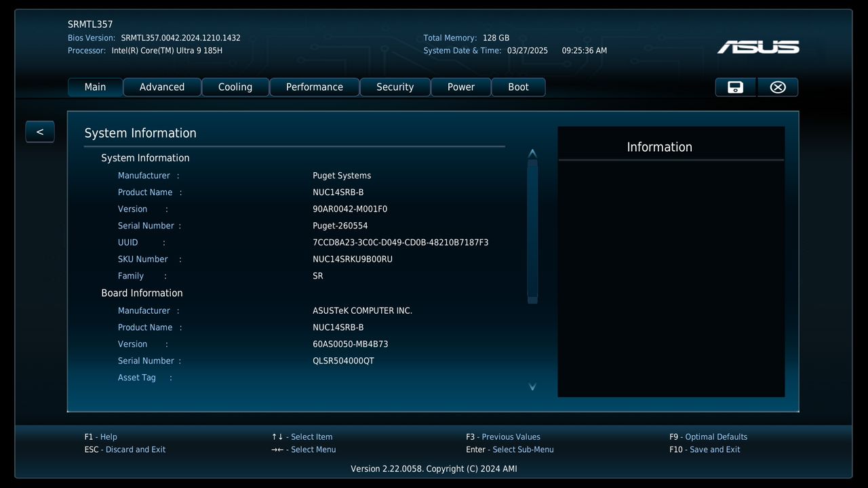Click F9 - Optimal Defaults
The width and height of the screenshot is (868, 488).
[x=708, y=437]
